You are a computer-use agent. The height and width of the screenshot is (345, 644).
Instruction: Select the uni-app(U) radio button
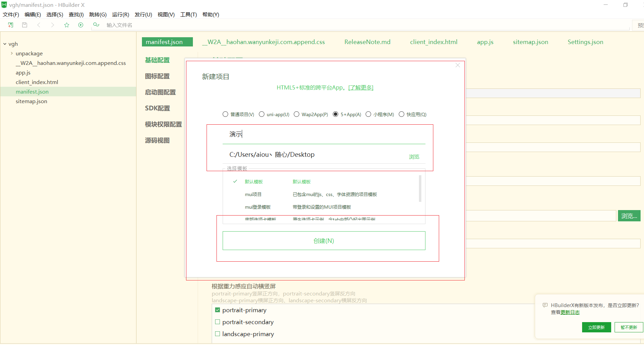point(262,114)
